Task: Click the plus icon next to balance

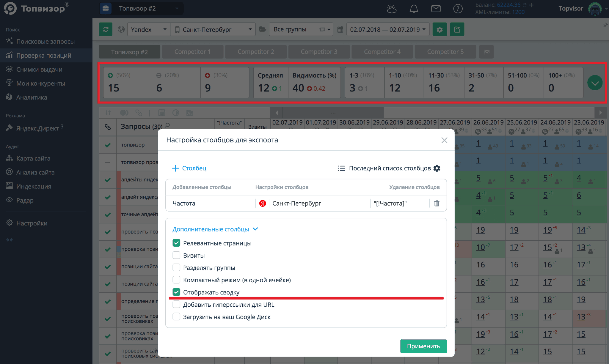Action: point(531,5)
